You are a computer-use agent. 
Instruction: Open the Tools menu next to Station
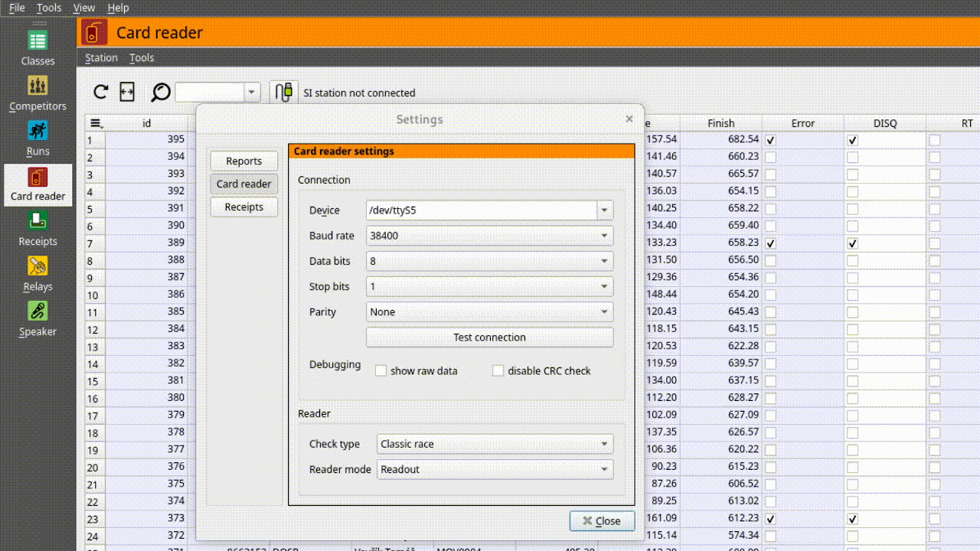[x=142, y=57]
